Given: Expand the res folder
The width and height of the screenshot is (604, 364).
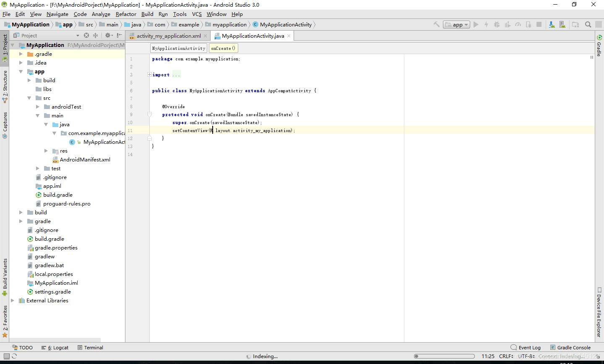Looking at the screenshot, I should (x=46, y=151).
